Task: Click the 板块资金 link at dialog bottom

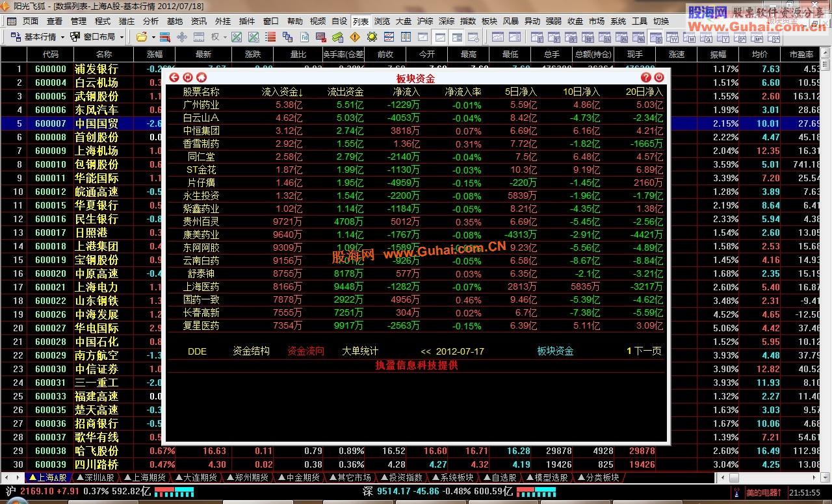Action: click(555, 351)
